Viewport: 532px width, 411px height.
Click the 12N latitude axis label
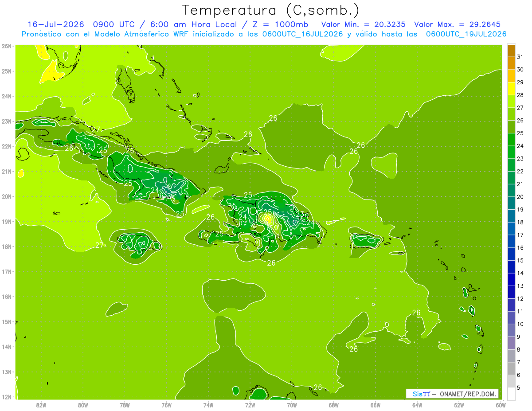7,397
